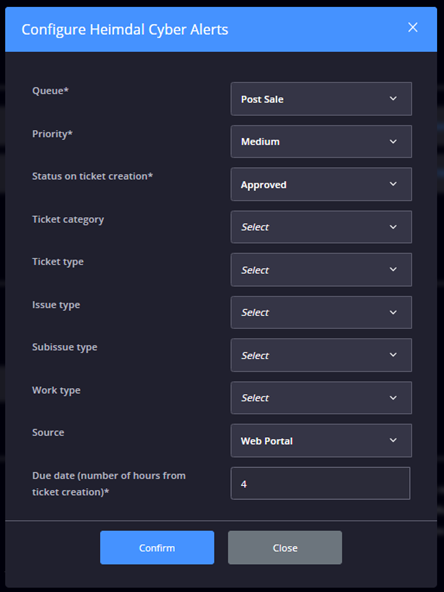
Task: Expand the Priority dropdown set to Medium
Action: tap(321, 142)
